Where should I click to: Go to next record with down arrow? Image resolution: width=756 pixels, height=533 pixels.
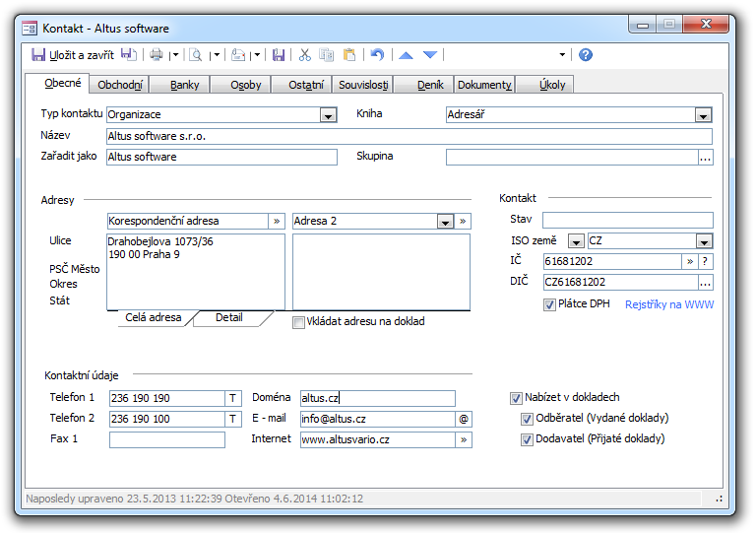(430, 55)
